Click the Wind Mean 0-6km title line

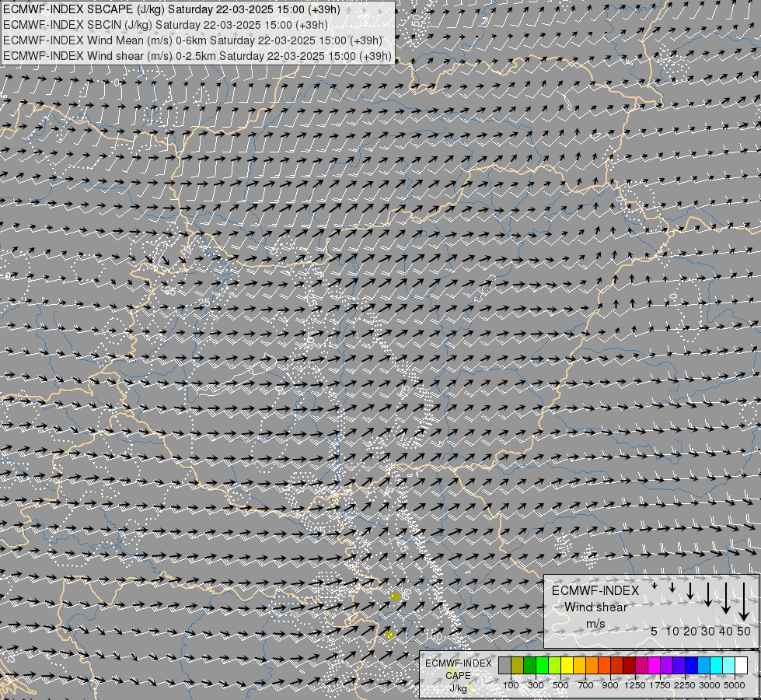tap(193, 40)
